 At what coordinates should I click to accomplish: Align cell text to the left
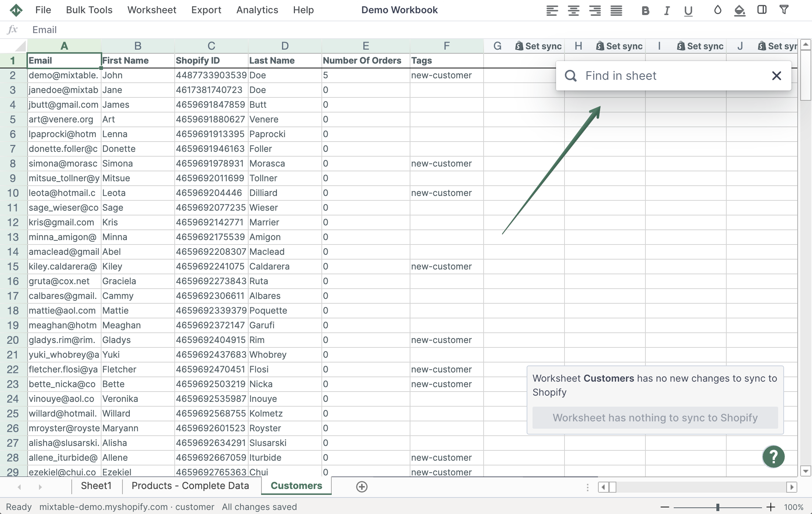[x=552, y=10]
